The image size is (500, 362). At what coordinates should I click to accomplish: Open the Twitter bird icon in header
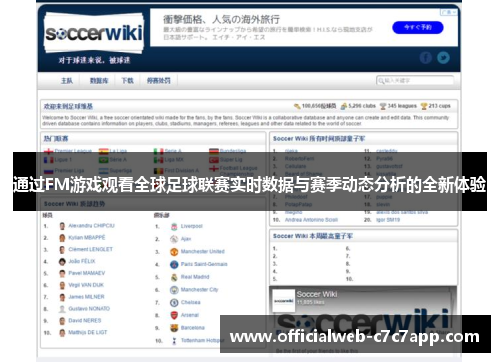[443, 58]
